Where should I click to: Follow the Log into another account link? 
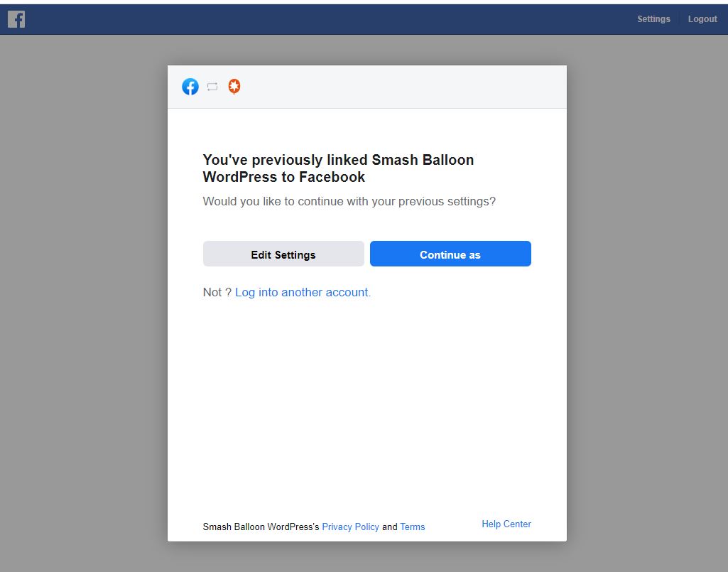pyautogui.click(x=303, y=292)
